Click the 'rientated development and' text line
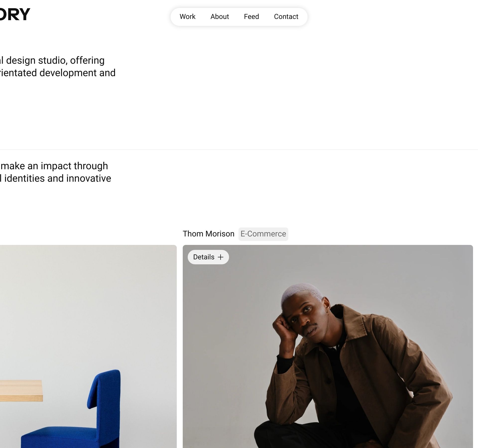The image size is (478, 448). pos(58,73)
